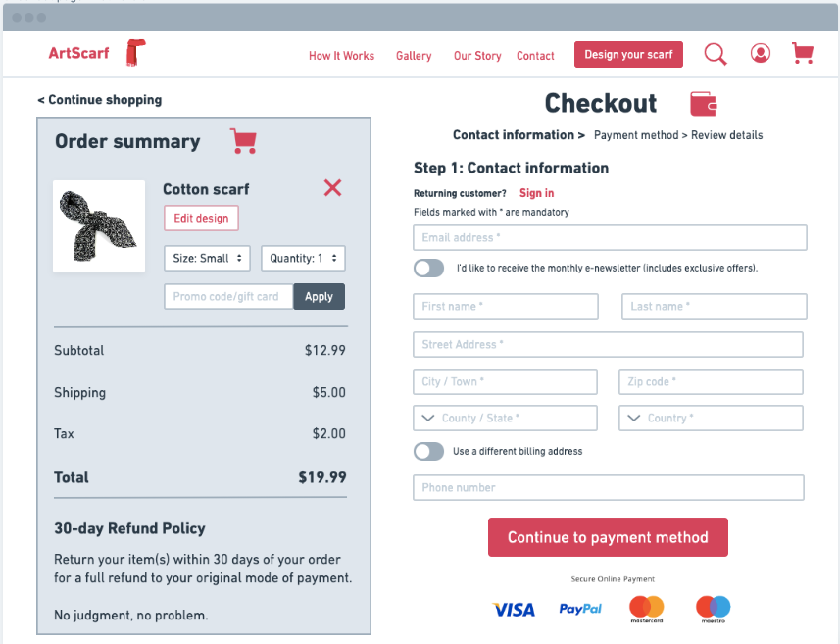Image resolution: width=840 pixels, height=644 pixels.
Task: Click the red scarf logo icon
Action: click(x=135, y=53)
